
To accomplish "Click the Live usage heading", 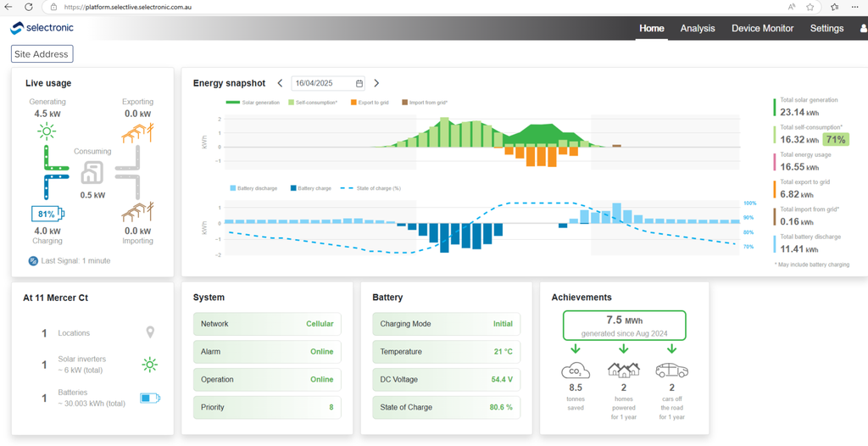I will [48, 83].
